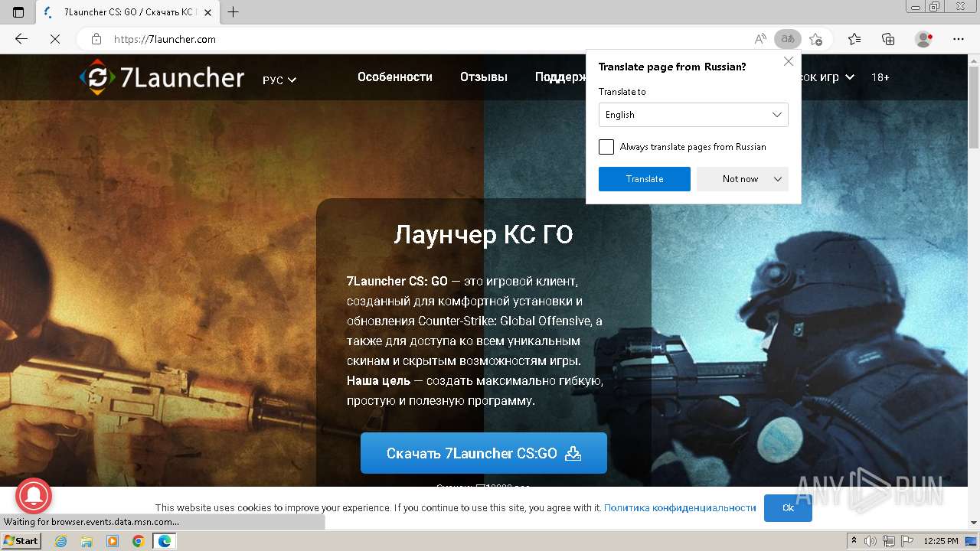The image size is (980, 551).
Task: Click the site lock icon
Action: pyautogui.click(x=96, y=39)
